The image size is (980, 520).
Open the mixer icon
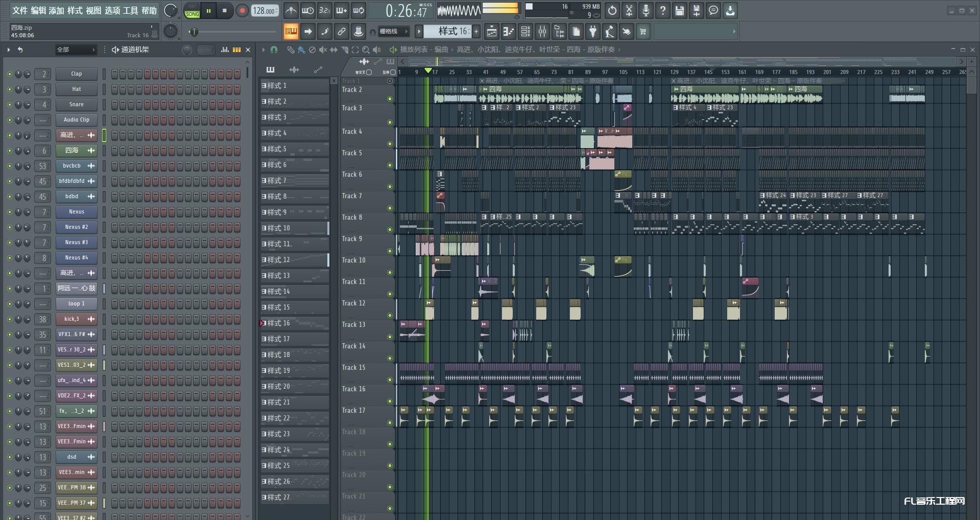click(x=542, y=32)
